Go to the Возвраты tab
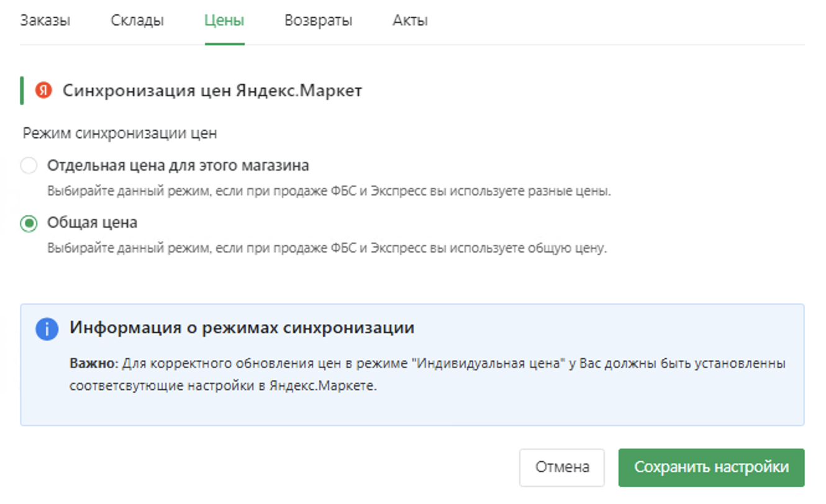This screenshot has height=504, width=826. (x=319, y=20)
